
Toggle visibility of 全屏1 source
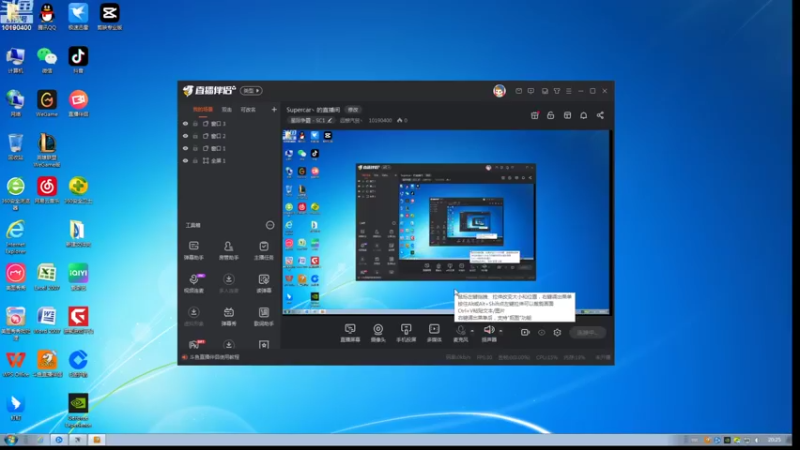point(185,160)
